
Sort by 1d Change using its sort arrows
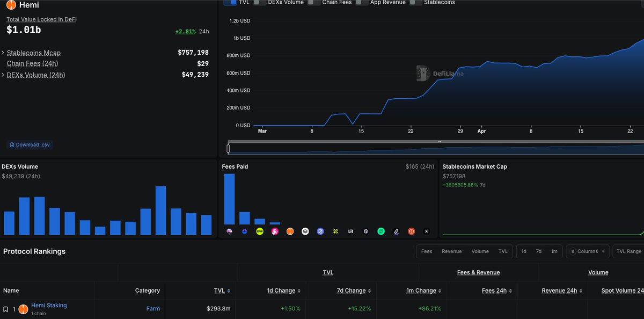click(x=299, y=291)
